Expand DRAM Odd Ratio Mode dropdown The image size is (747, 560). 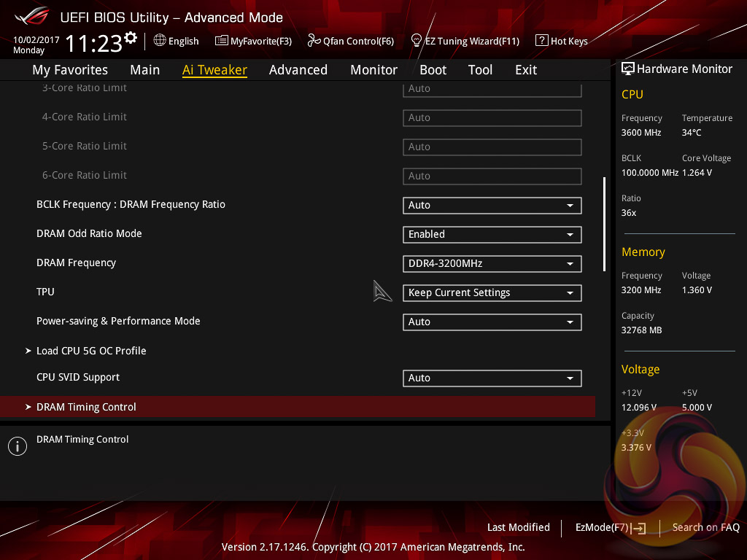coord(492,235)
